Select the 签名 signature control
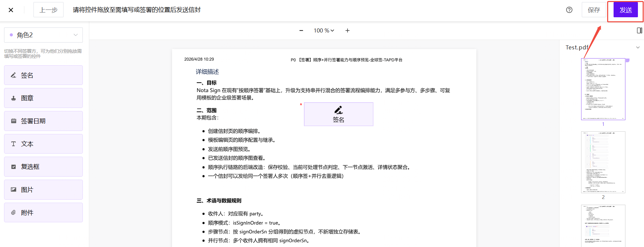The height and width of the screenshot is (247, 644). click(x=43, y=75)
